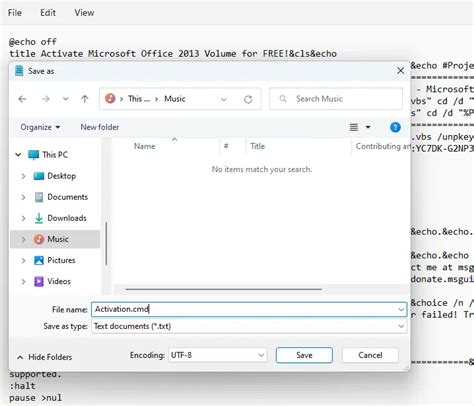
Task: Go back using the Back arrow
Action: [22, 99]
